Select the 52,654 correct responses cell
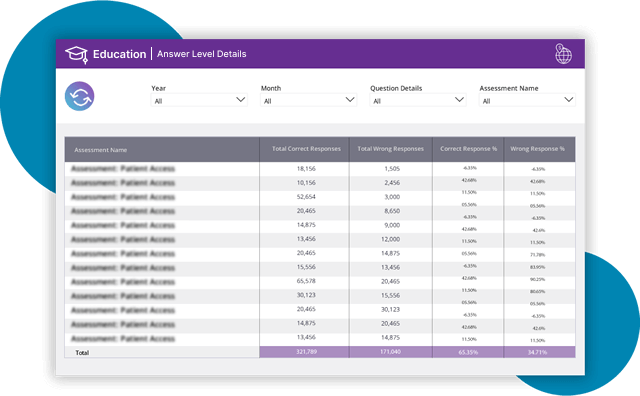The height and width of the screenshot is (396, 640). 306,197
